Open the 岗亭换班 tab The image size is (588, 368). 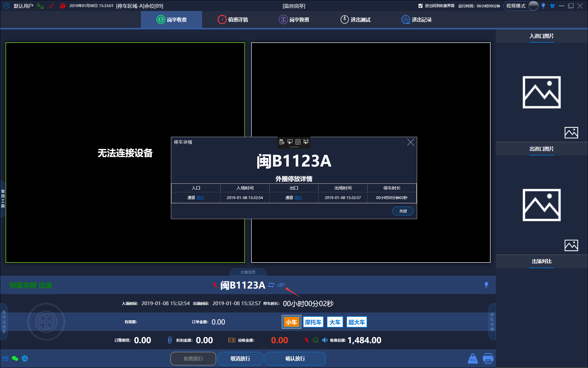point(294,20)
